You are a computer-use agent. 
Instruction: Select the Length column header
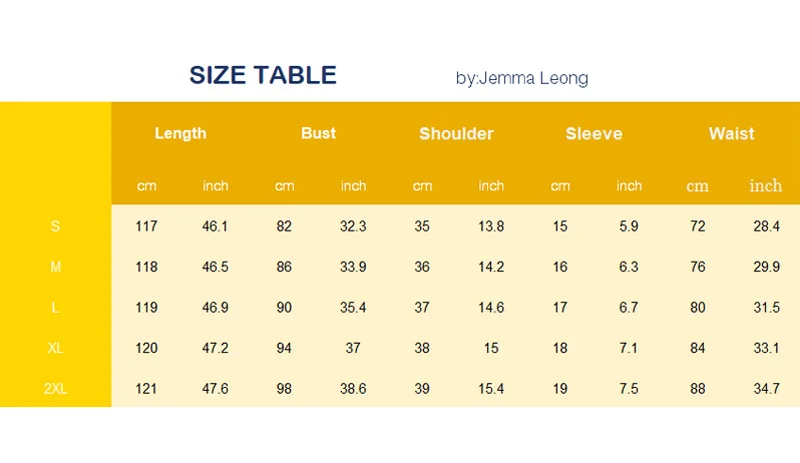181,133
